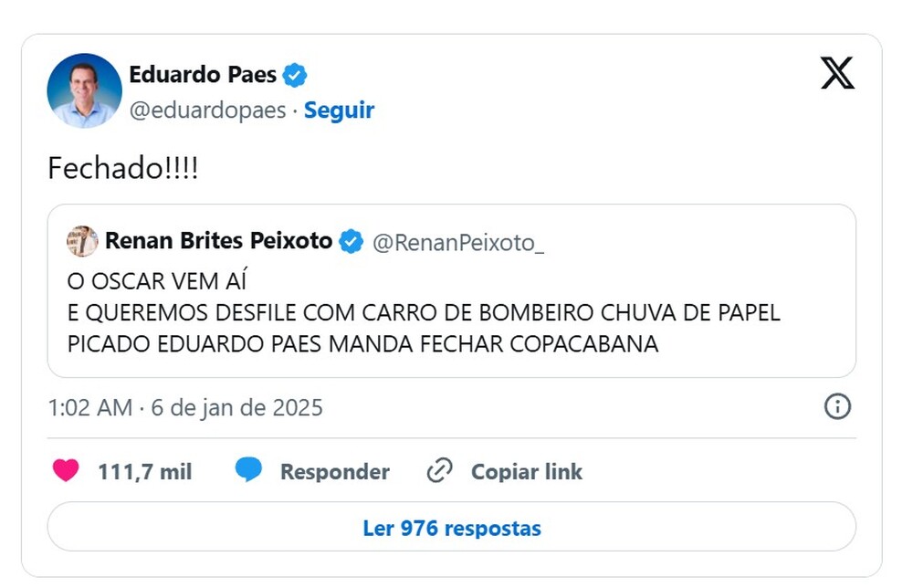Viewport: 913px width, 588px height.
Task: Click the Seguir button
Action: coord(339,110)
